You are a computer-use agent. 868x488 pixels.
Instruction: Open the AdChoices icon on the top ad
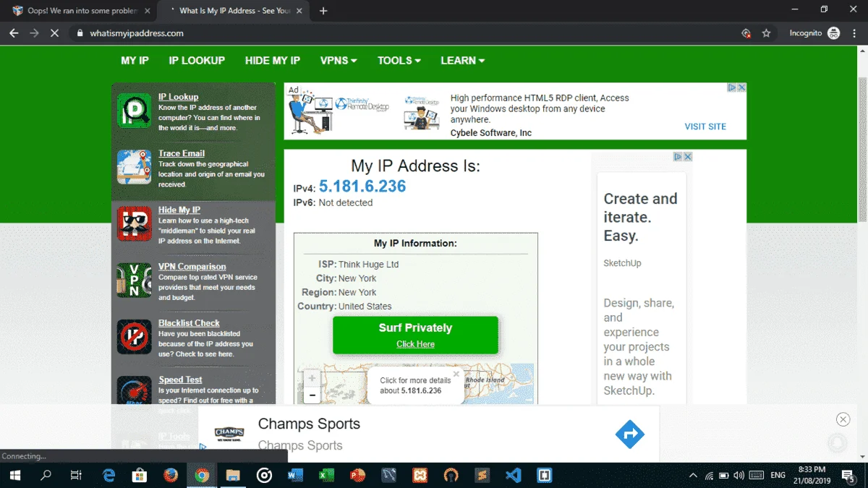point(732,87)
